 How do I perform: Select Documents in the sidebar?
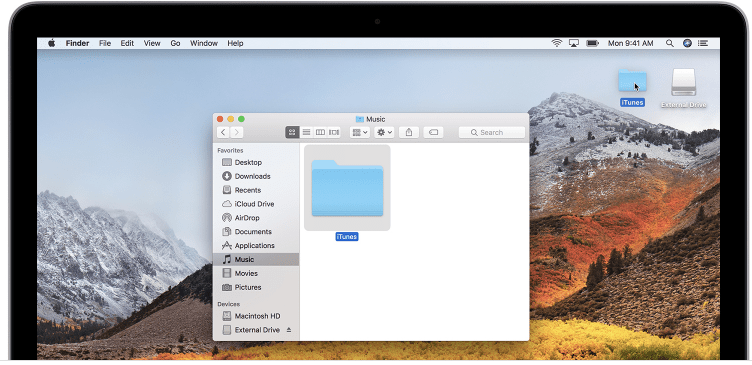[256, 232]
